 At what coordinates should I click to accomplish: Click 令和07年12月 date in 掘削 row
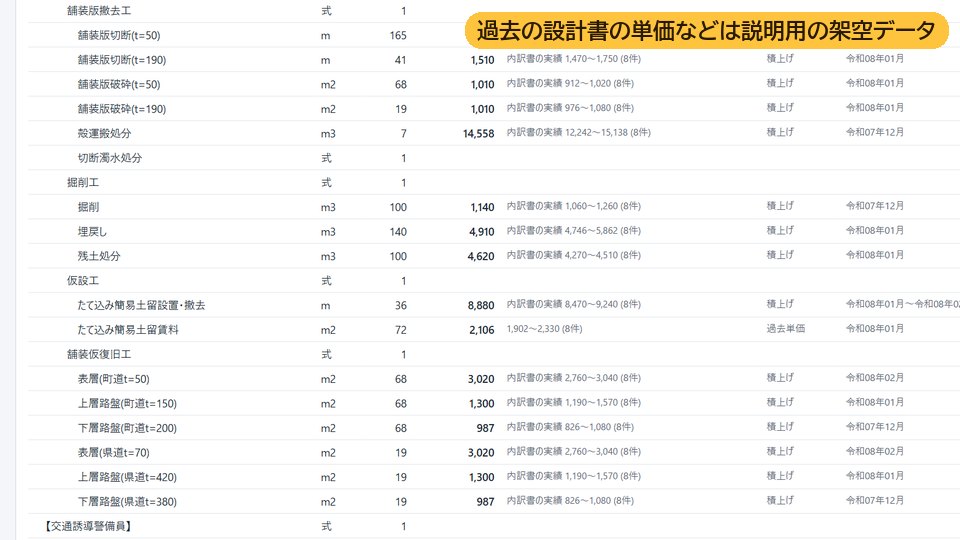tap(875, 206)
